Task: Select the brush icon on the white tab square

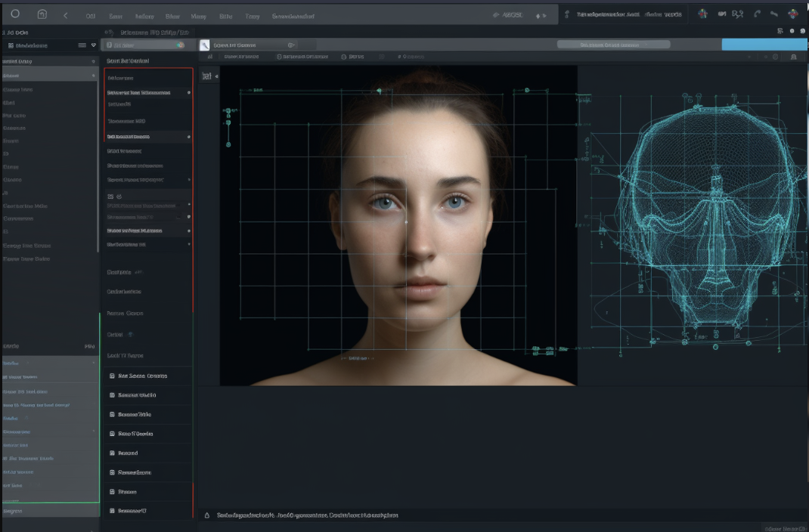Action: (204, 45)
